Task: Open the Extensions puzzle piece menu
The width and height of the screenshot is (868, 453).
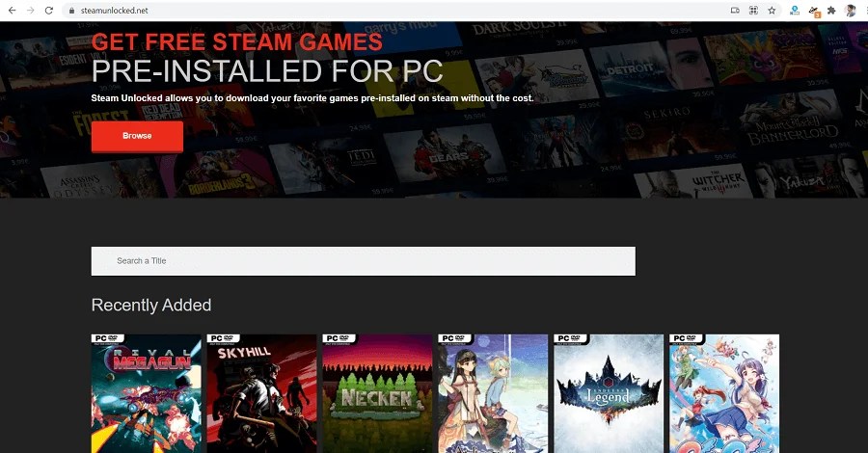Action: [x=831, y=11]
